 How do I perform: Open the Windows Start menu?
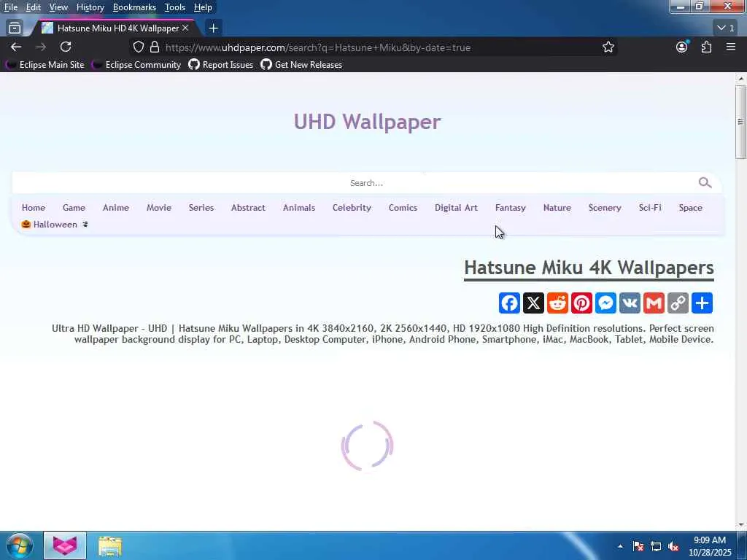coord(19,545)
